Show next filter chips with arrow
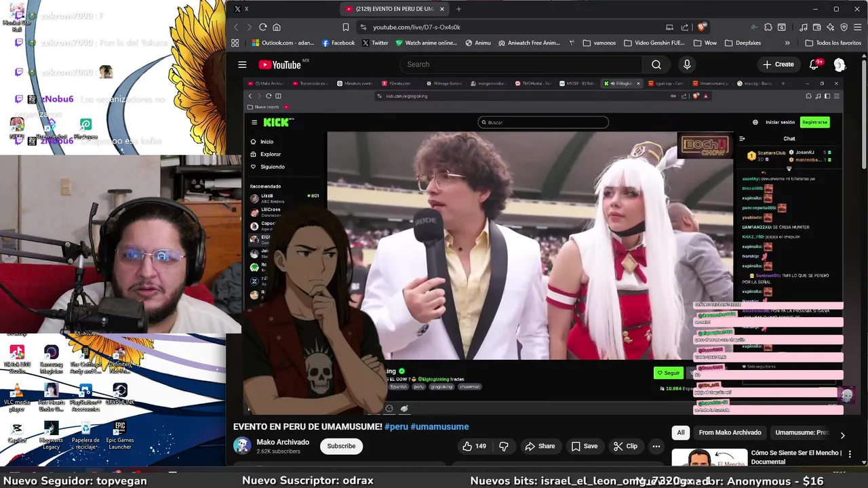868x488 pixels. (842, 435)
